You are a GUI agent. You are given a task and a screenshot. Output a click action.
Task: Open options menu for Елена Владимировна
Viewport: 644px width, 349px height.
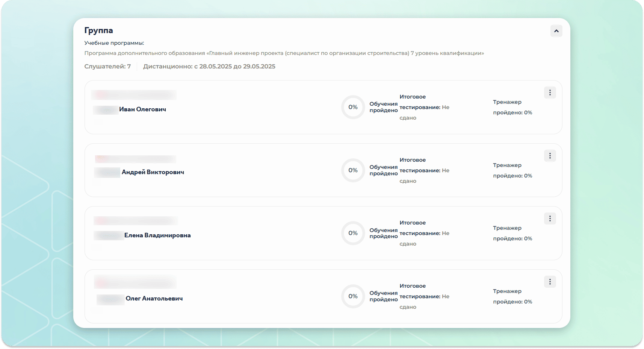tap(550, 219)
